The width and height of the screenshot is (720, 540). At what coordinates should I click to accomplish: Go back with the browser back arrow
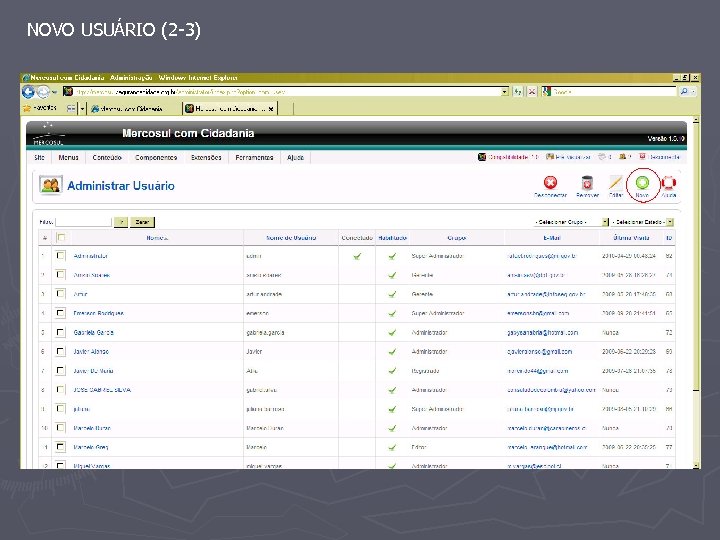28,92
